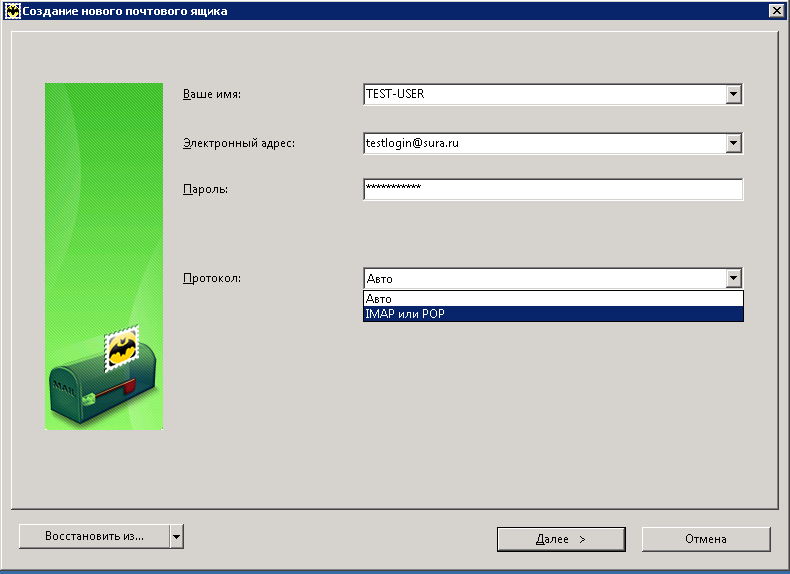Click the bat postage stamp icon
Screen dimensions: 790x574
(x=122, y=350)
